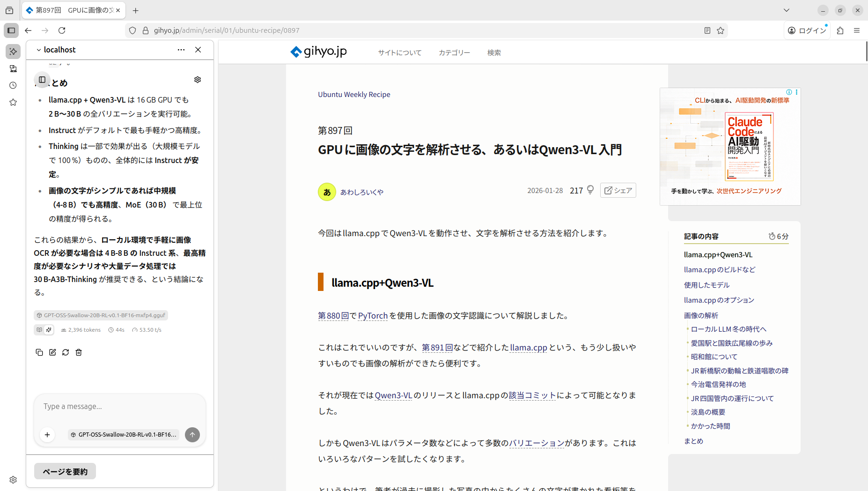Screen dimensions: 868x491
Task: Open the カテゴリー menu on gihyo.jp
Action: [454, 53]
